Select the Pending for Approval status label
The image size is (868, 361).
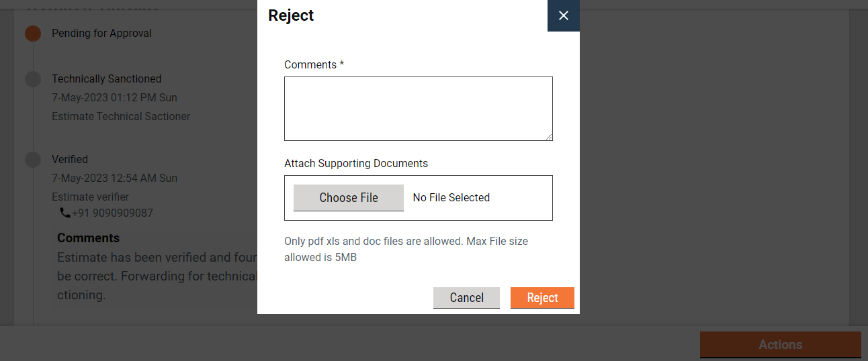click(x=101, y=34)
